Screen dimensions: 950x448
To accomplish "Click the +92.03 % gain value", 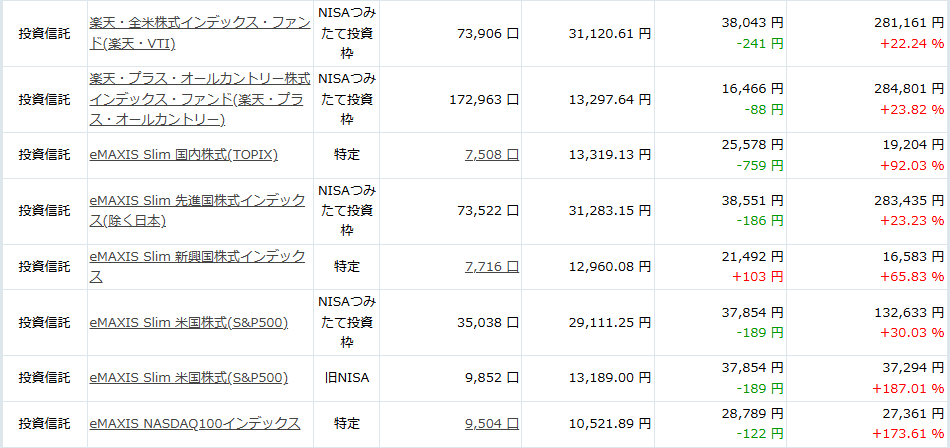I will pos(911,165).
